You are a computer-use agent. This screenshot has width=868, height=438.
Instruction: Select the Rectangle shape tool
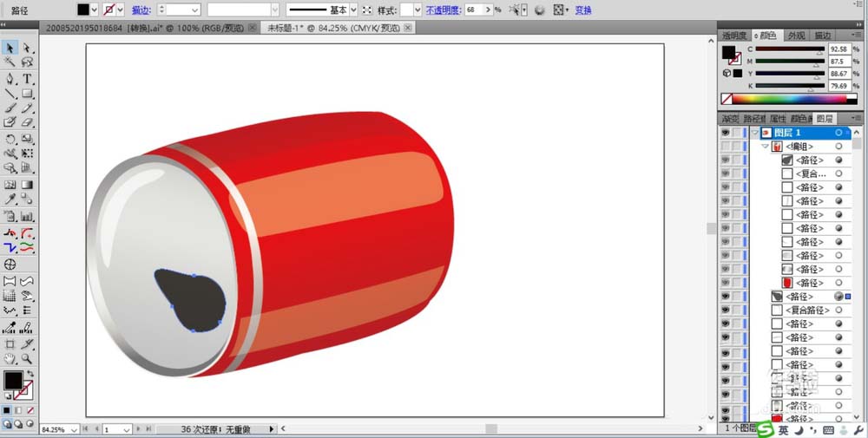click(28, 94)
